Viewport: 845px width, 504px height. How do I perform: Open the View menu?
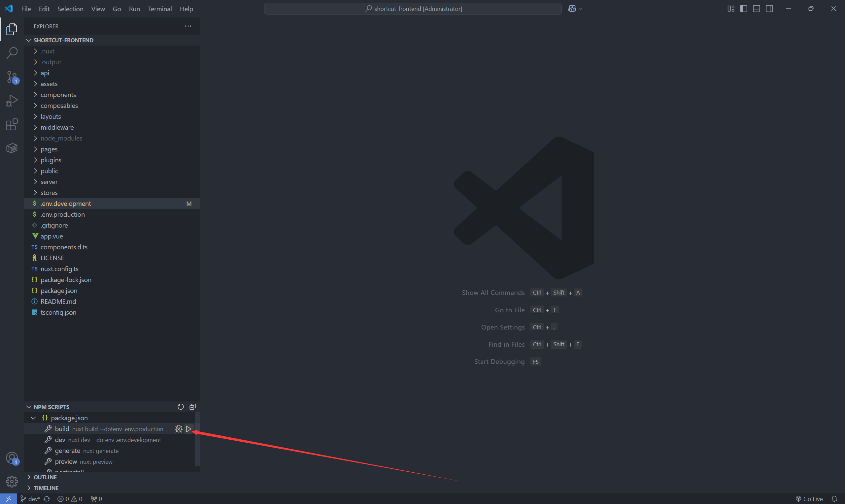click(98, 9)
